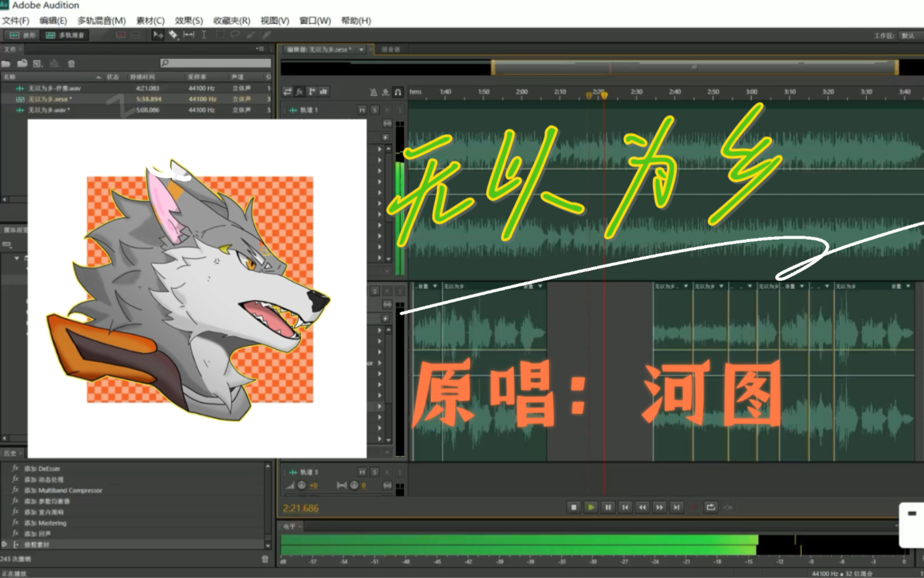Click the overview navigator bar at top
The width and height of the screenshot is (924, 578).
coord(694,67)
